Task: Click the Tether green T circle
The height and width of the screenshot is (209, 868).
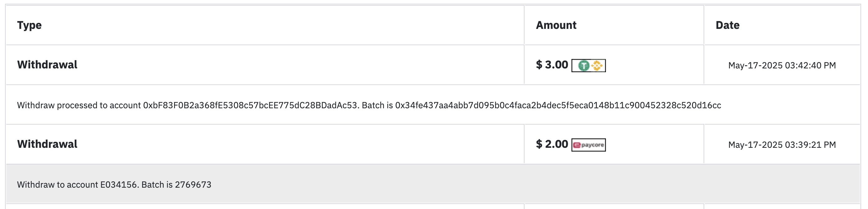Action: pyautogui.click(x=584, y=66)
